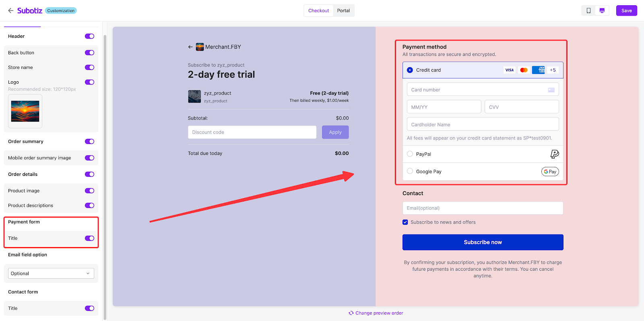Click the Visa card icon

509,70
